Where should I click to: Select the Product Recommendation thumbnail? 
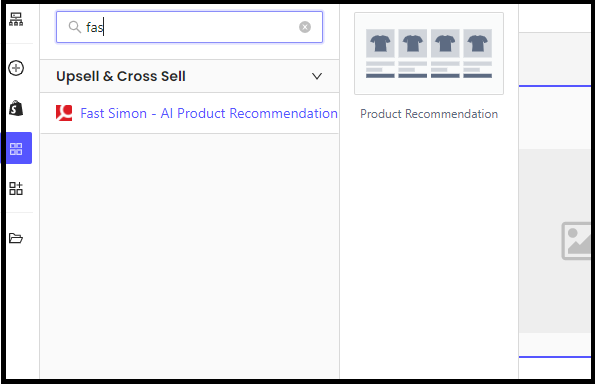(x=429, y=54)
